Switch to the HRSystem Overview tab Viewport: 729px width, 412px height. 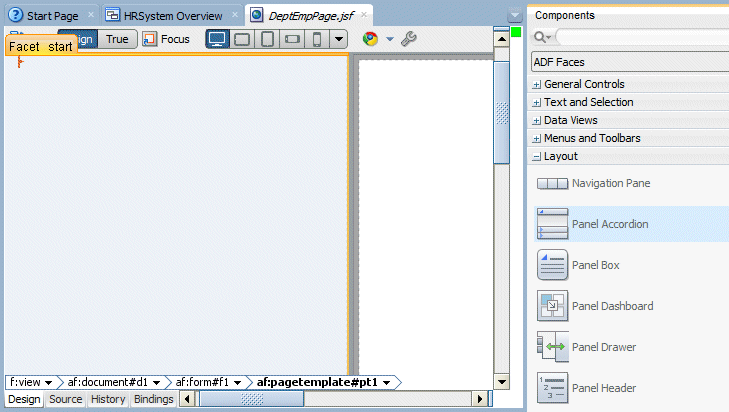[172, 16]
